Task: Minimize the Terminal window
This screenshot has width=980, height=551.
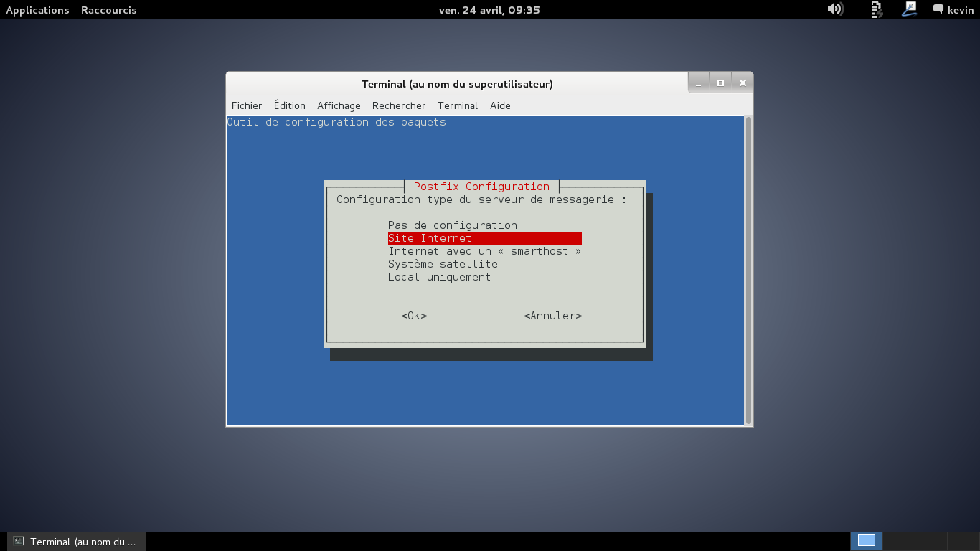Action: tap(699, 83)
